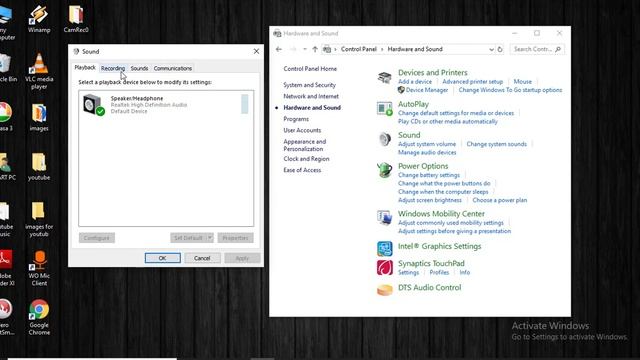The image size is (640, 360).
Task: Expand the chevron after Control Panel breadcrumb
Action: click(x=382, y=49)
